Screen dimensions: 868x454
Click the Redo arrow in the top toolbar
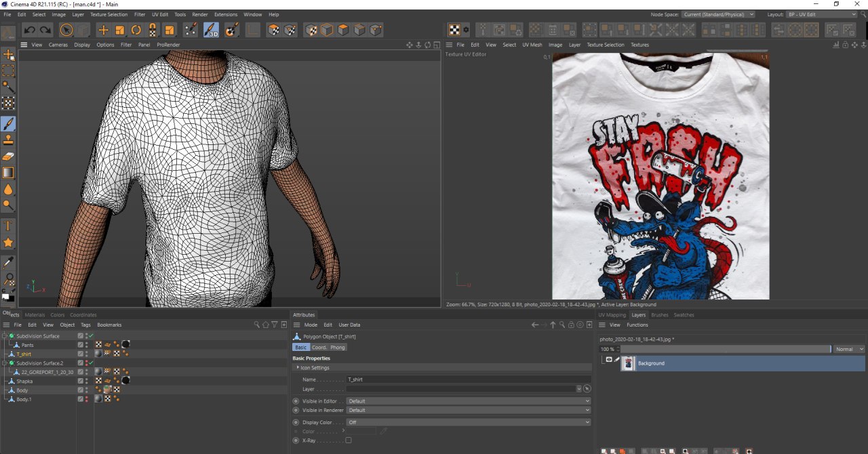click(45, 30)
